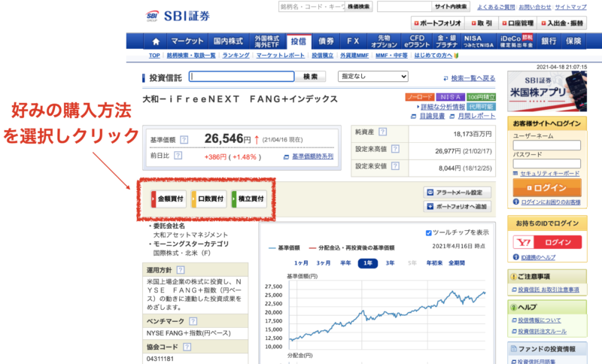
Task: Open the マーケット menu
Action: (187, 41)
